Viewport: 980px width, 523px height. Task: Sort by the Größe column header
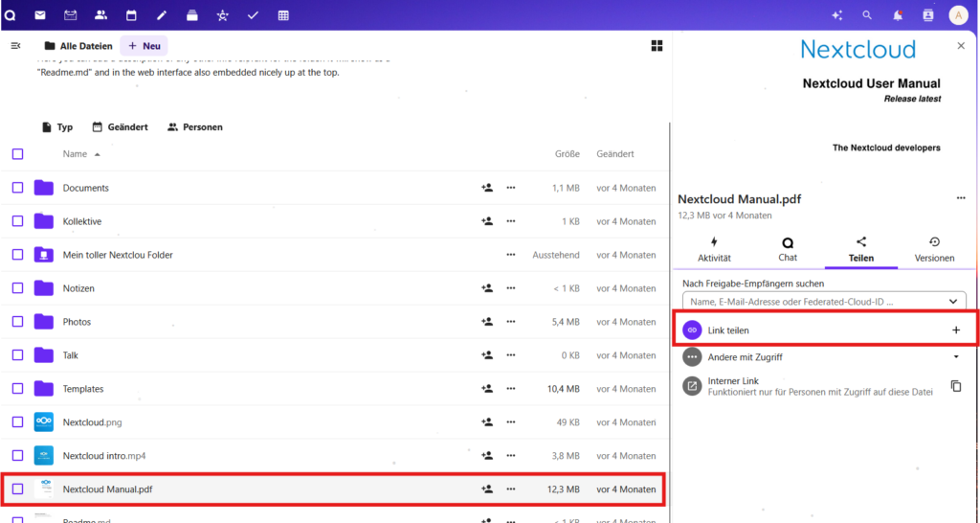(567, 154)
